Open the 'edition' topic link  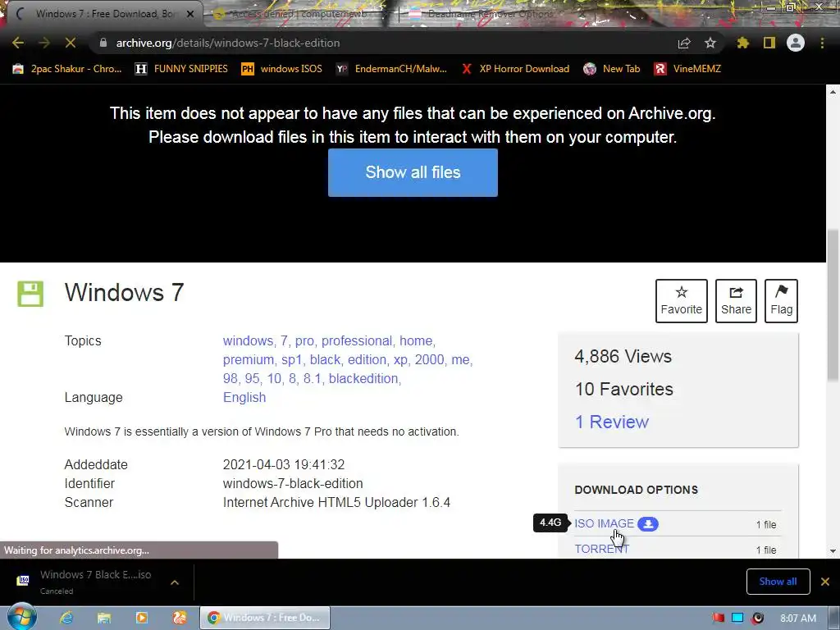point(367,359)
